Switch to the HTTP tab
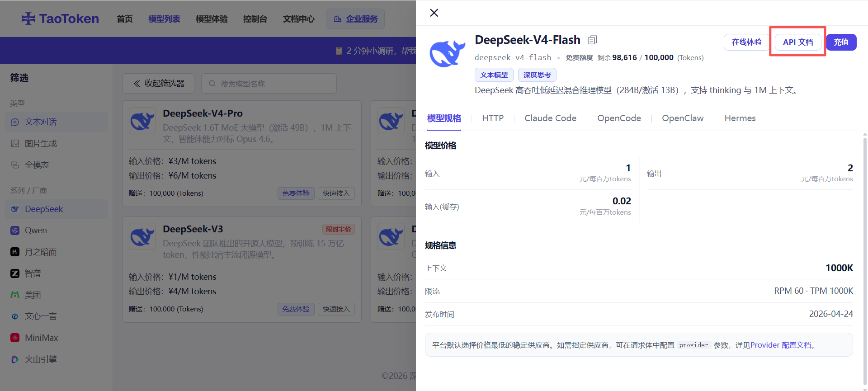Image resolution: width=868 pixels, height=391 pixels. click(493, 118)
